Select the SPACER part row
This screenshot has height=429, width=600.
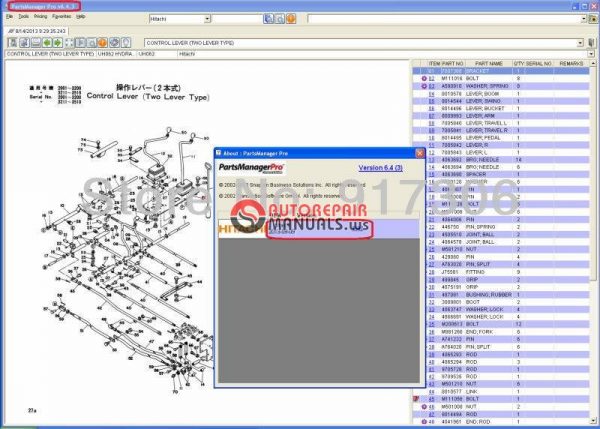tap(507, 175)
